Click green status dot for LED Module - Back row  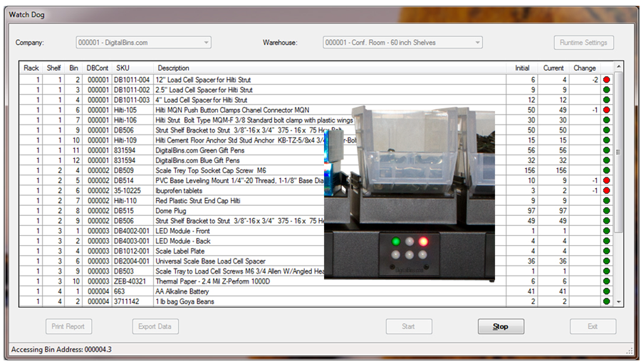[x=606, y=241]
